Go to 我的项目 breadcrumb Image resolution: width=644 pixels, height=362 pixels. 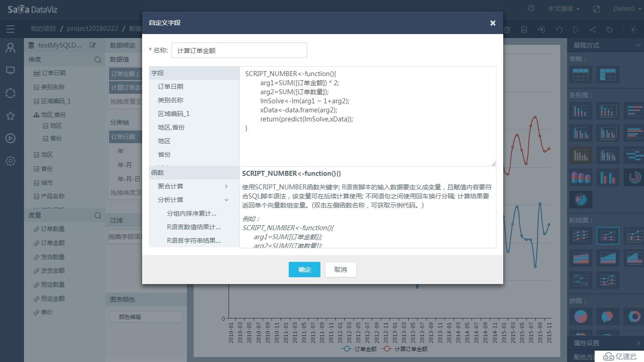click(43, 29)
